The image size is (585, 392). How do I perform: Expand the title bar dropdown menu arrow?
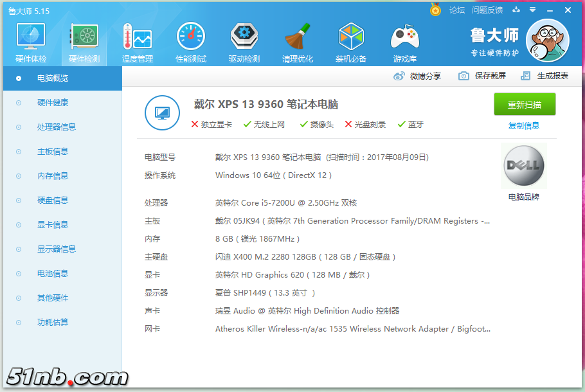coord(532,10)
